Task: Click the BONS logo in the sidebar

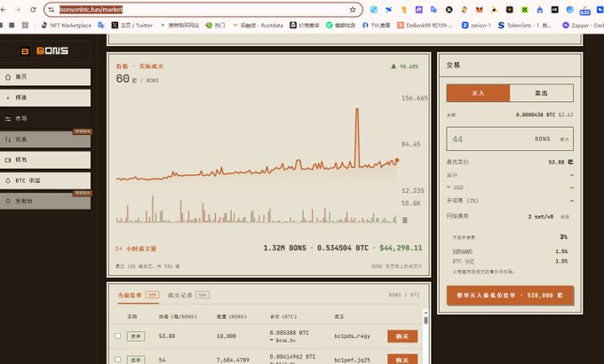Action: [x=44, y=51]
